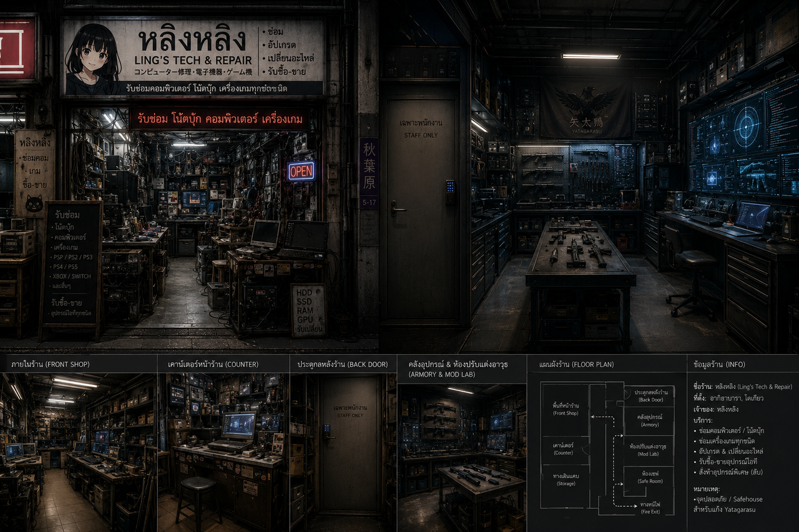The width and height of the screenshot is (799, 532).
Task: Click the monitor in the Counter thumbnail
Action: pyautogui.click(x=238, y=425)
